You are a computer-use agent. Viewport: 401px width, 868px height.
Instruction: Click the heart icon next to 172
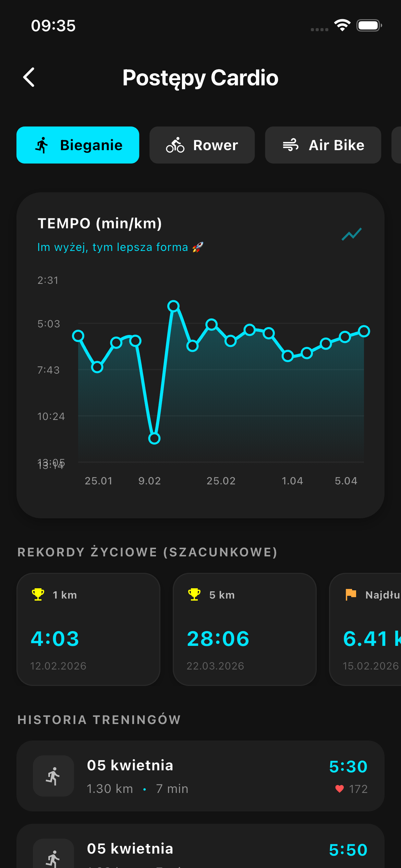[339, 789]
